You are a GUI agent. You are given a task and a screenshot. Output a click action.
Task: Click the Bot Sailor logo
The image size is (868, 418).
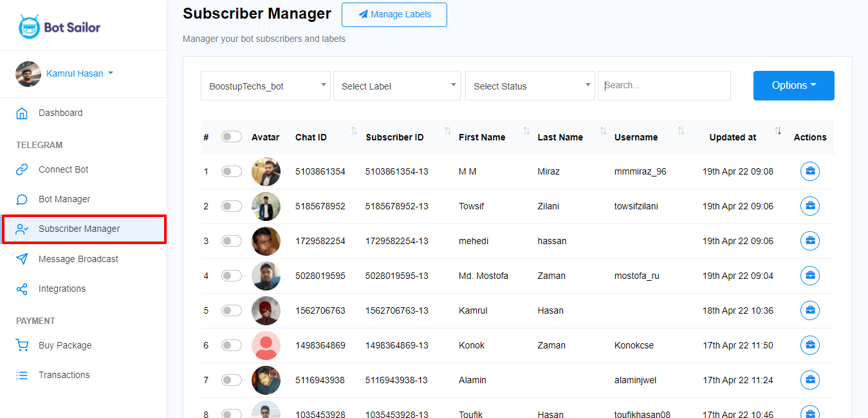(59, 27)
